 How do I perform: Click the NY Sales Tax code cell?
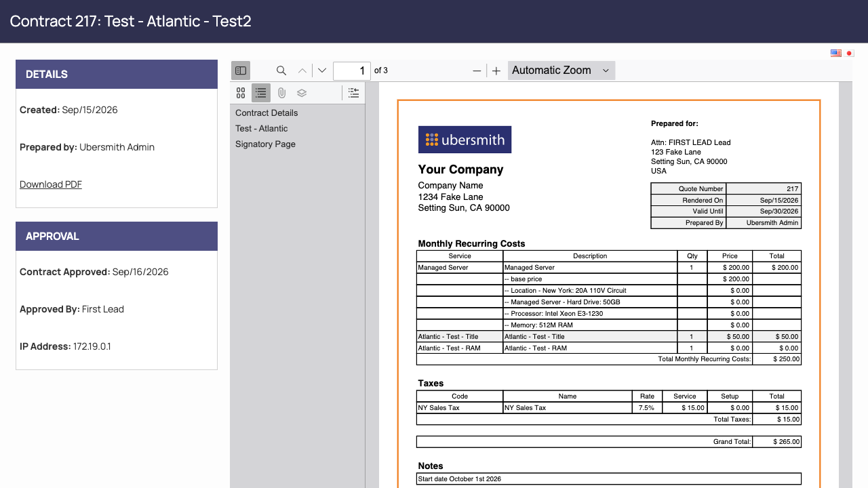click(460, 408)
